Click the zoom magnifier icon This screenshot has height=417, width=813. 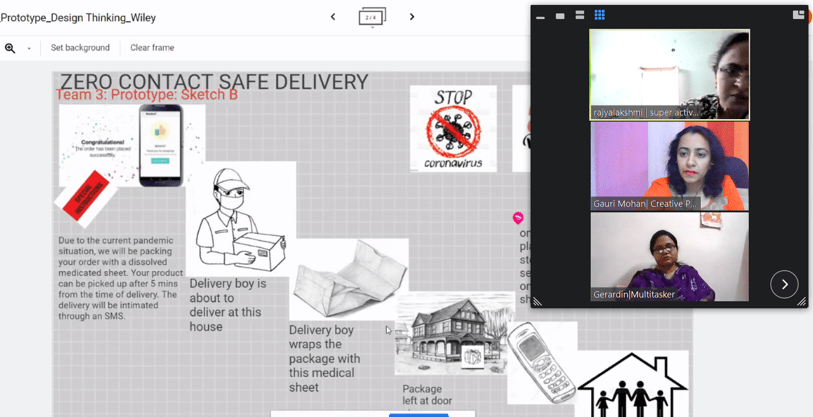point(10,48)
